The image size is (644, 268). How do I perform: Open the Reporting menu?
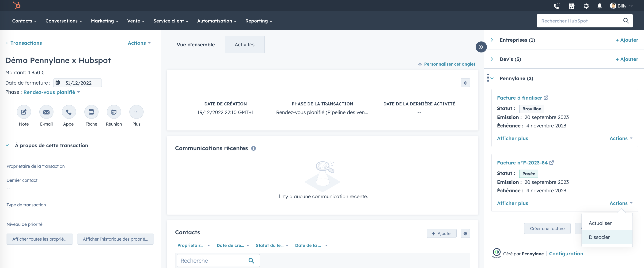[259, 21]
